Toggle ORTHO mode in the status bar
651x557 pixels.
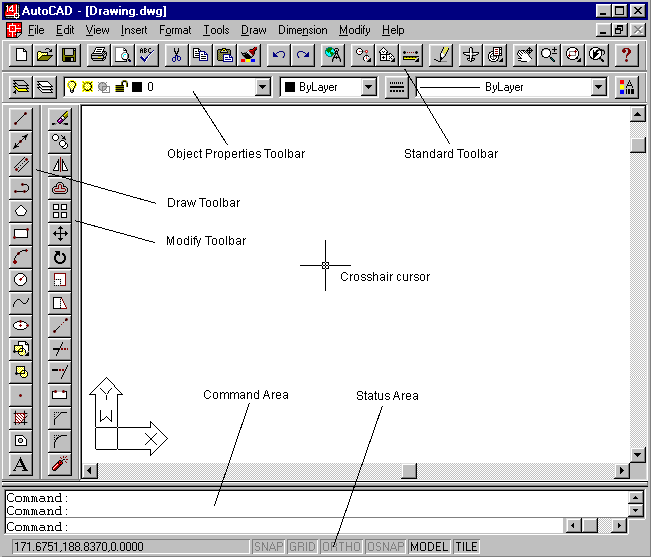pos(341,547)
